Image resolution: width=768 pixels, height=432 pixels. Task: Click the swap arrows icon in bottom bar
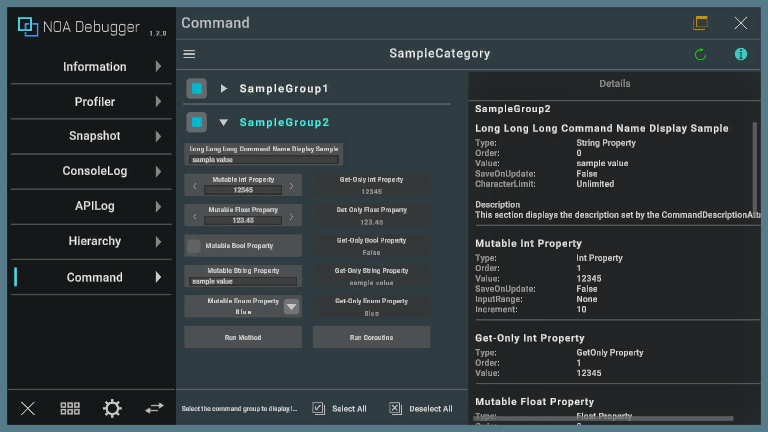point(154,408)
